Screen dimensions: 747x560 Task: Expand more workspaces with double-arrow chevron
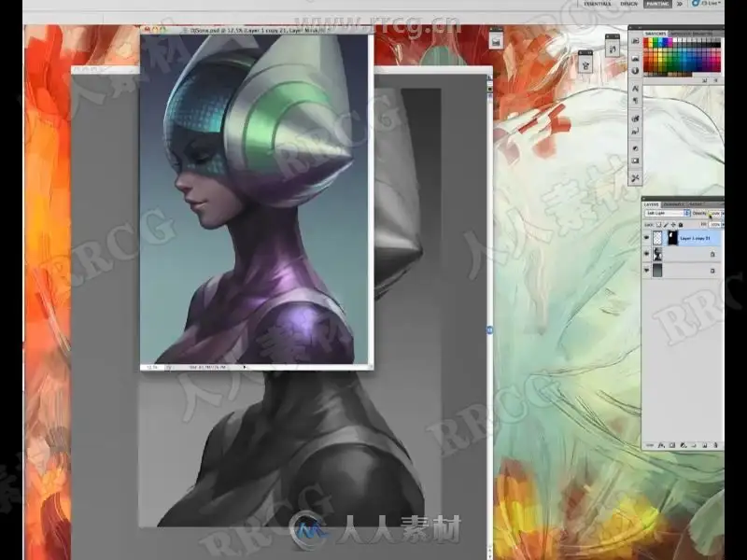pos(680,4)
